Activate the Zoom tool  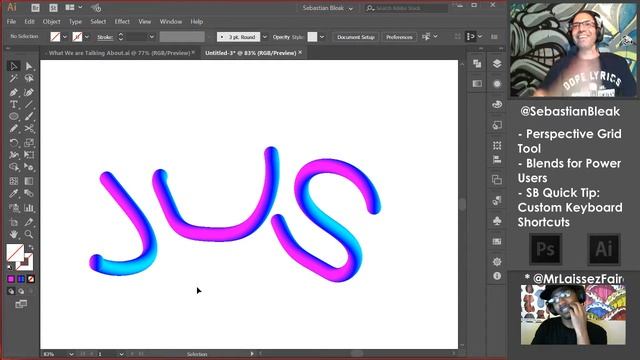pos(29,234)
